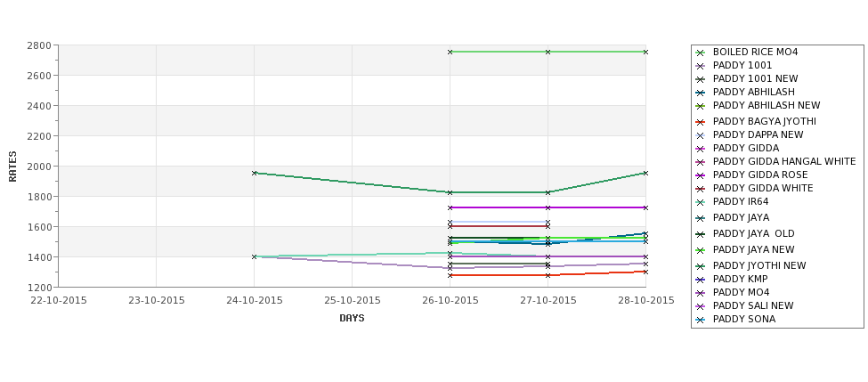The image size is (868, 382).
Task: Click the PADDY SONA legend marker icon
Action: (x=701, y=320)
